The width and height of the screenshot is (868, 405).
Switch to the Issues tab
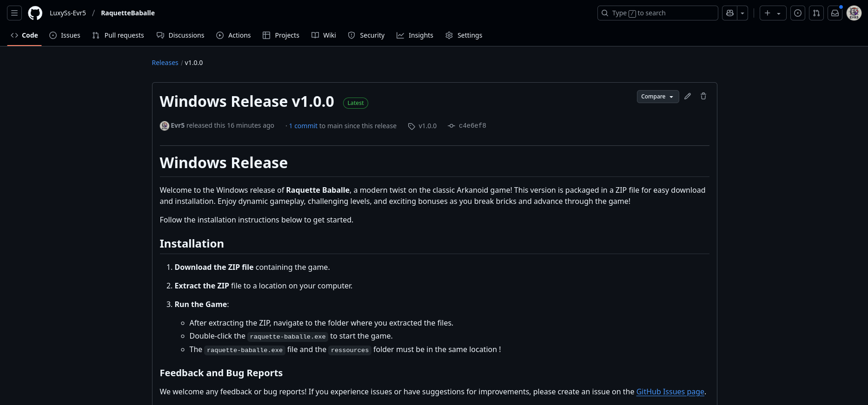pyautogui.click(x=65, y=35)
